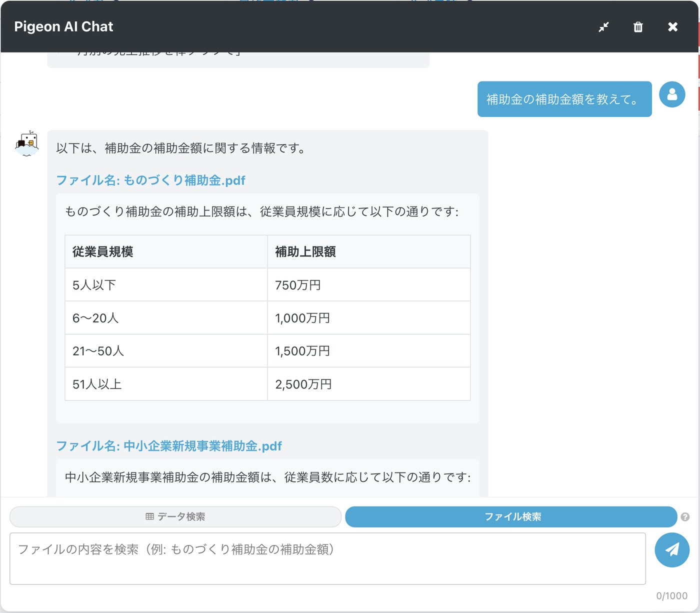
Task: Click the ものづくり補助金の補助上限額 description sentence
Action: (x=261, y=212)
